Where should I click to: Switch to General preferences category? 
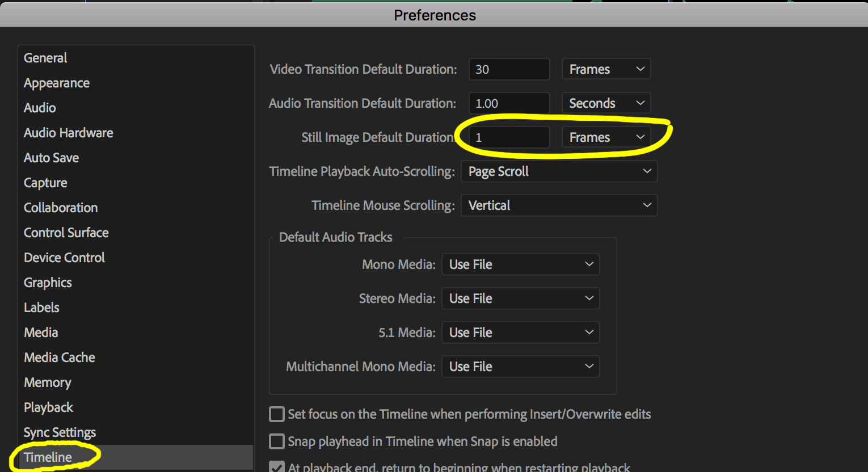(x=45, y=58)
